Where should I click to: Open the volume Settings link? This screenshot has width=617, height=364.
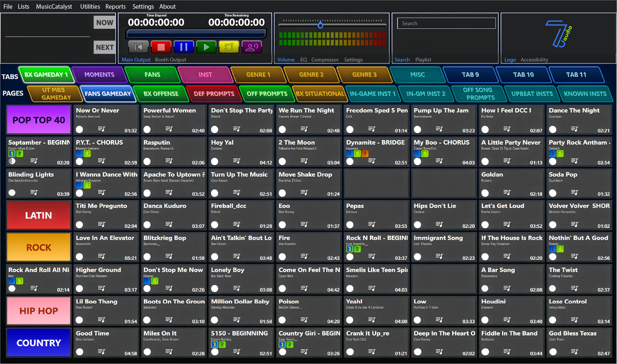tap(353, 60)
